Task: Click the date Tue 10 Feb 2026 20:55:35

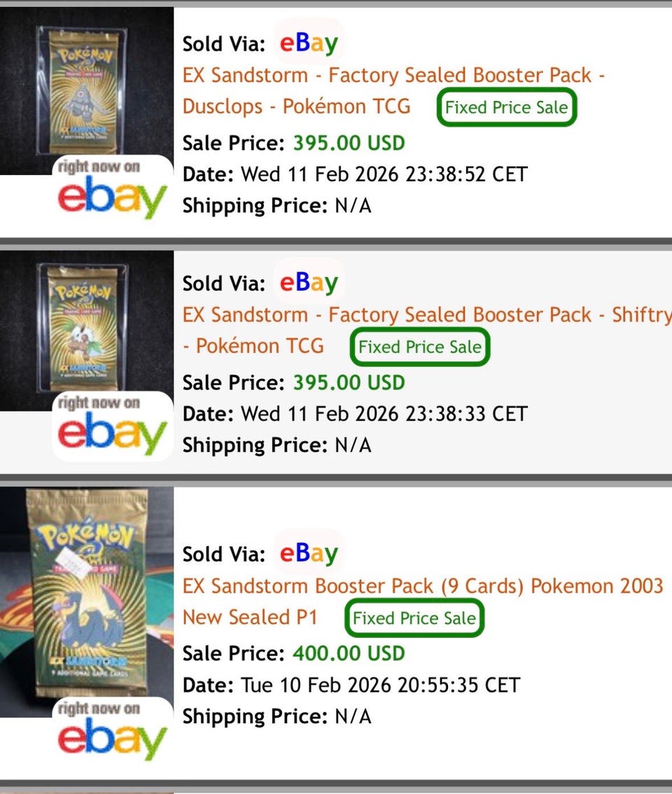Action: click(x=380, y=685)
